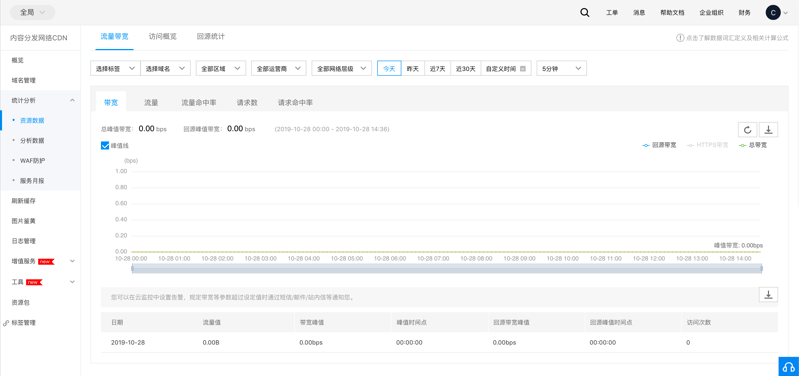800x376 pixels.
Task: Open the 选择域名 dropdown
Action: pyautogui.click(x=165, y=68)
